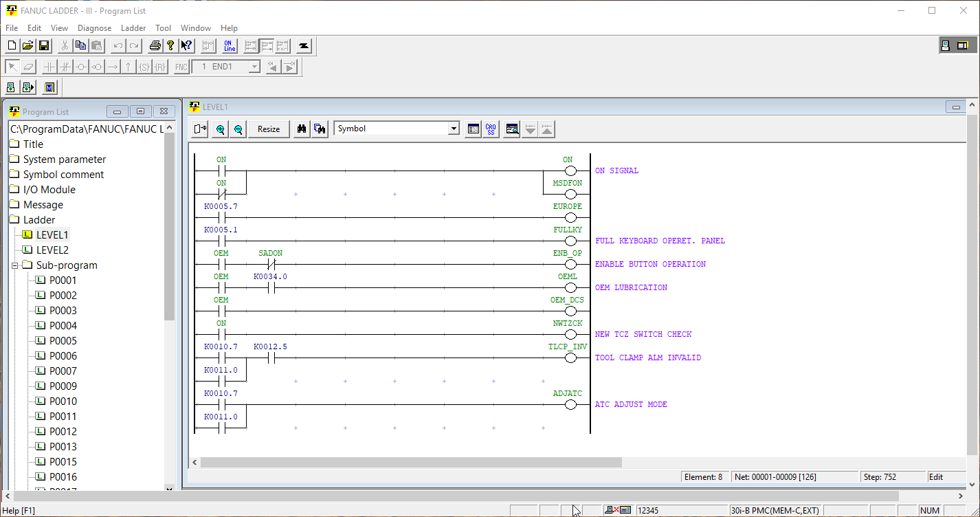The height and width of the screenshot is (517, 980).
Task: Click the ADJATC output coil
Action: 570,404
